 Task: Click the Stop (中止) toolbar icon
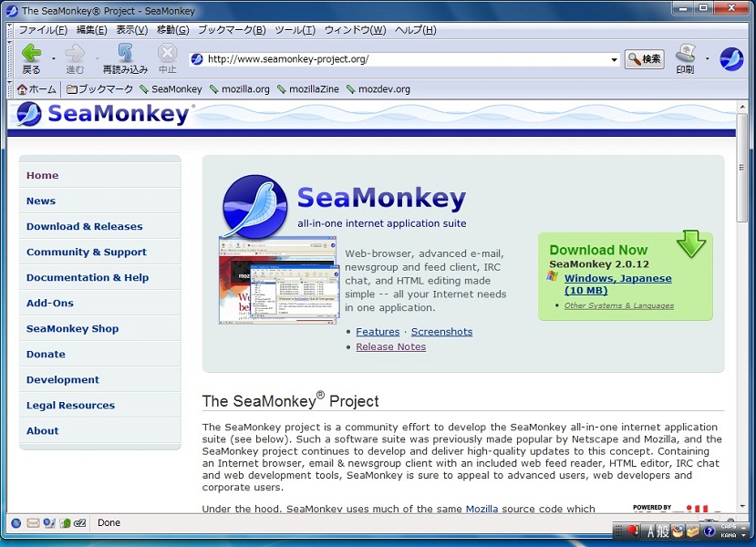[167, 53]
